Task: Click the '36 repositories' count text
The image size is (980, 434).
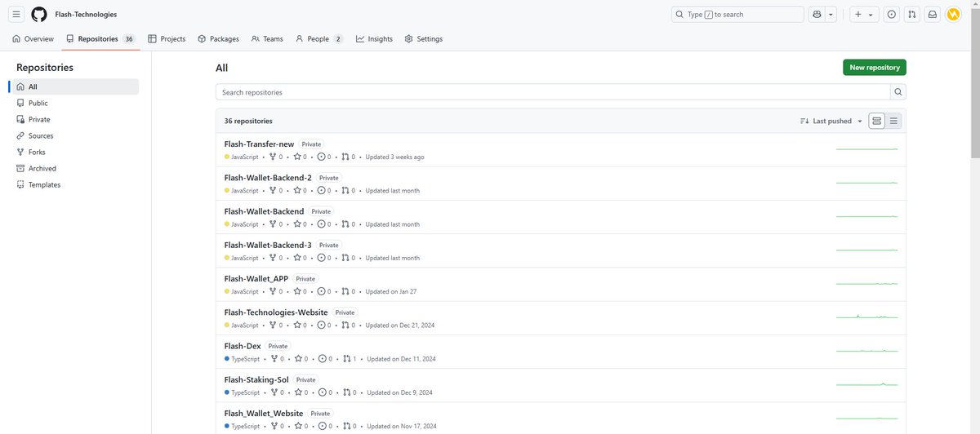Action: click(248, 121)
